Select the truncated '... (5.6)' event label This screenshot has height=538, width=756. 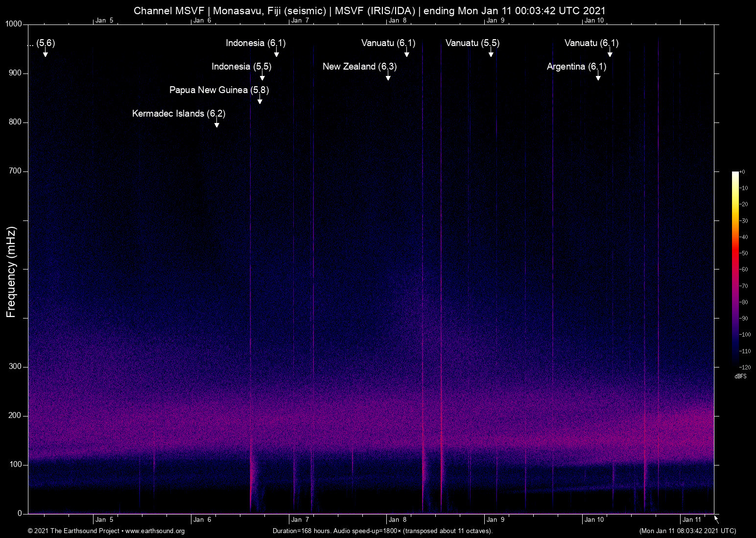coord(41,43)
